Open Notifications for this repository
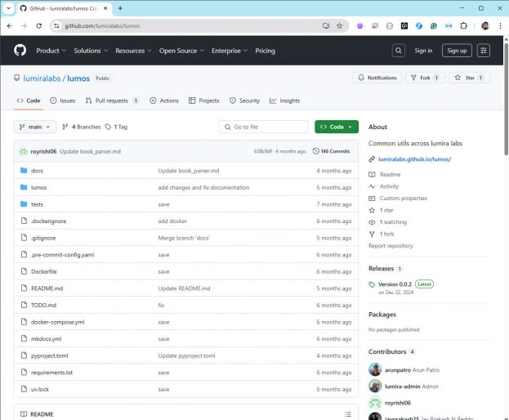 (x=377, y=78)
